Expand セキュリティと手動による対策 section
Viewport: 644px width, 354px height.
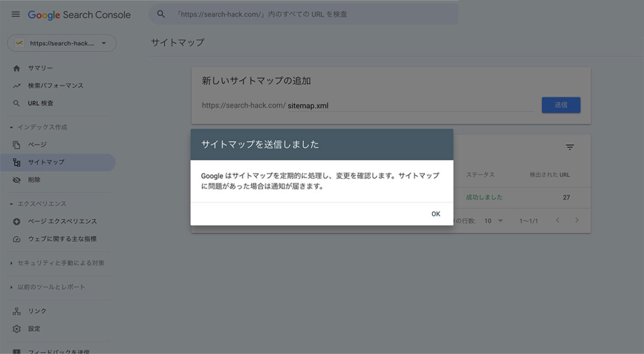(57, 263)
